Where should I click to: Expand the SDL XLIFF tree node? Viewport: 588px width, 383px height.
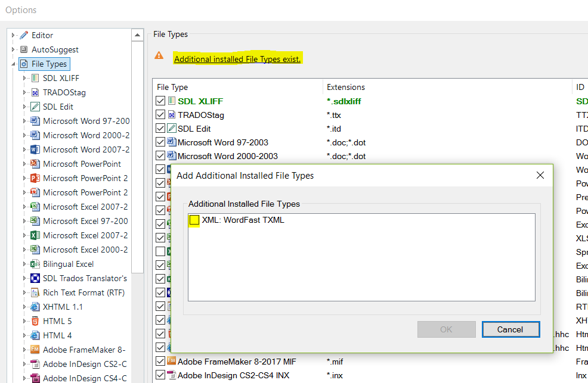coord(25,78)
